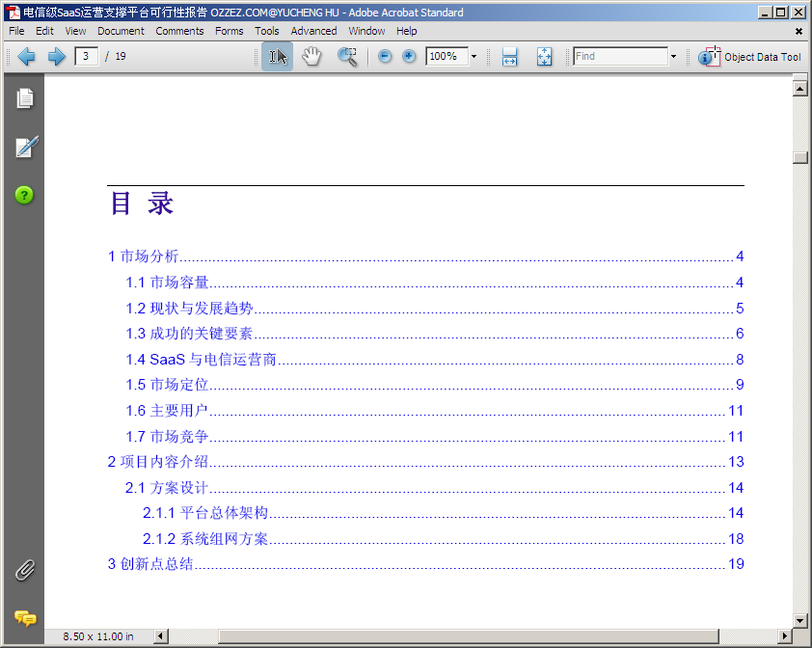Open the Advanced menu

pos(313,31)
